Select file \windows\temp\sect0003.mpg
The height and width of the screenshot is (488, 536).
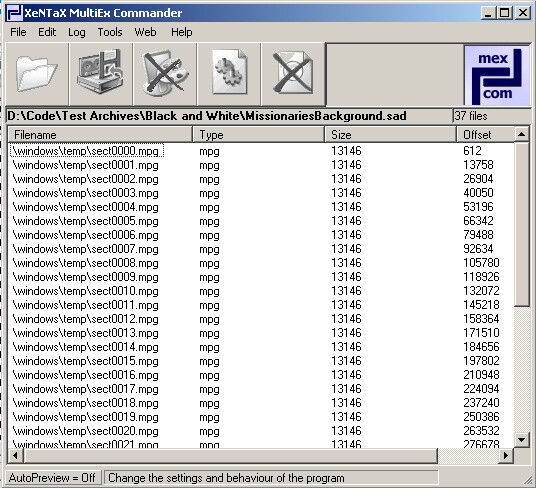point(86,193)
